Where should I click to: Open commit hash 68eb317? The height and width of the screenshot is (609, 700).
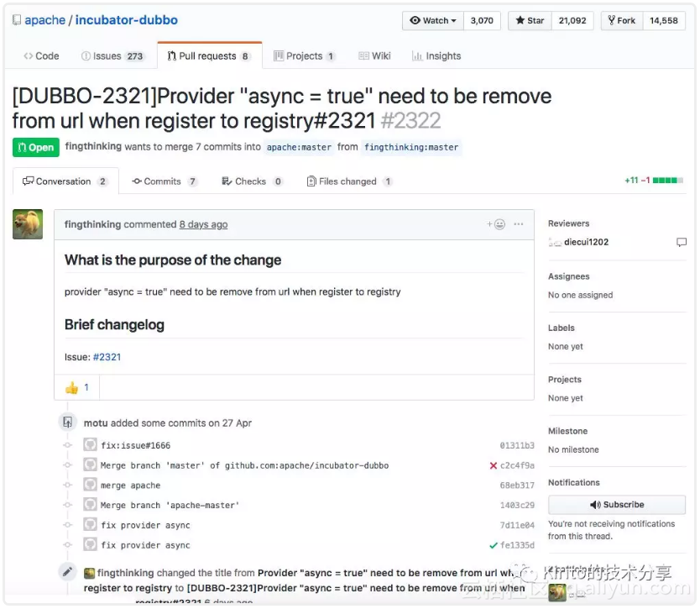517,486
